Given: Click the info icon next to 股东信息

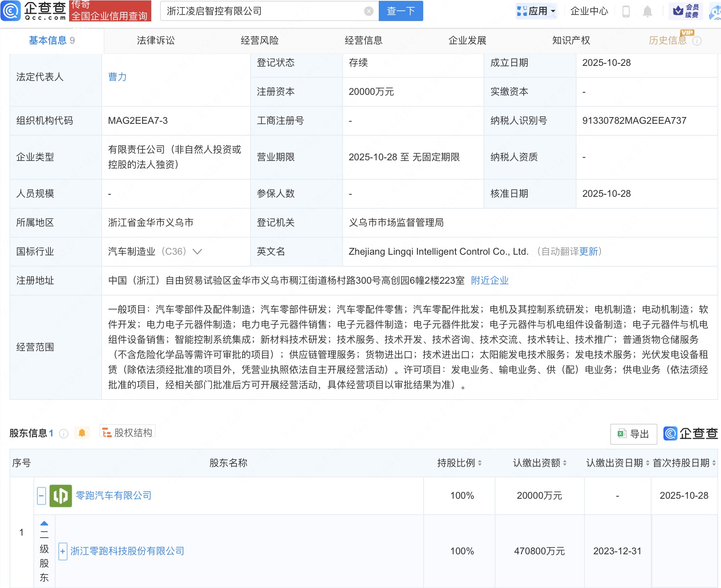Looking at the screenshot, I should (63, 433).
